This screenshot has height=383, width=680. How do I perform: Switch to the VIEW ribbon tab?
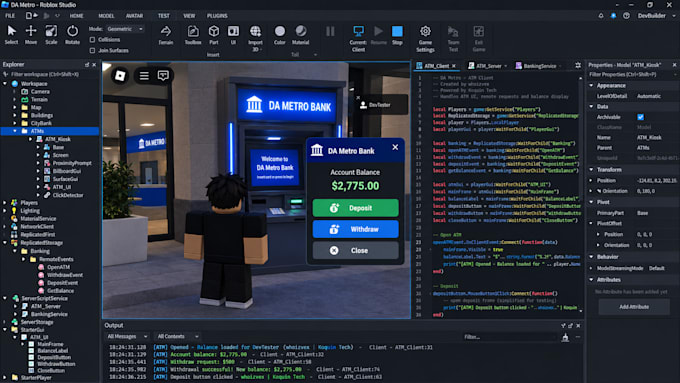coord(189,16)
